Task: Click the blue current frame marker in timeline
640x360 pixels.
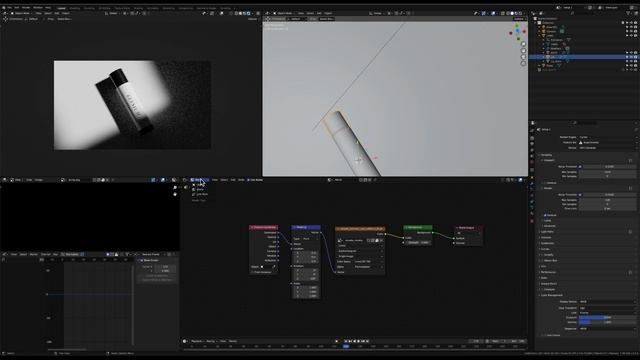Action: coord(346,347)
